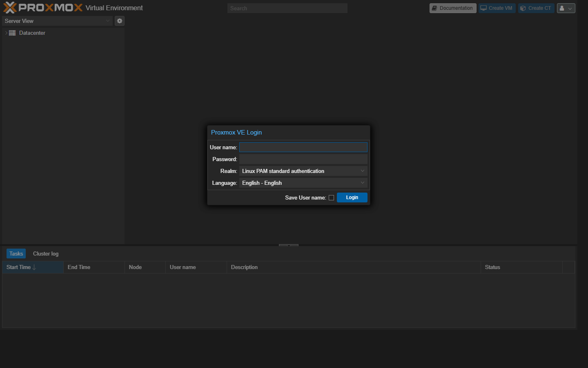Click the Datacenter server icon
Screen dimensions: 588x368
(12, 33)
